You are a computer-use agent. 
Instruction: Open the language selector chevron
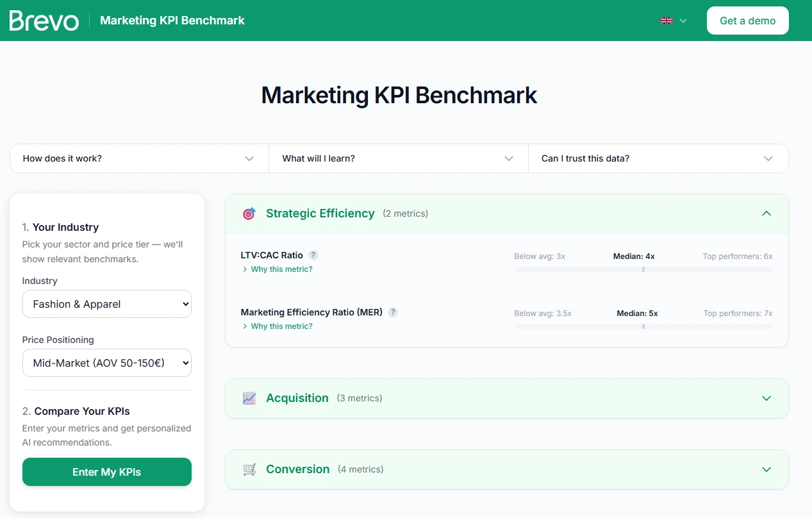click(683, 20)
